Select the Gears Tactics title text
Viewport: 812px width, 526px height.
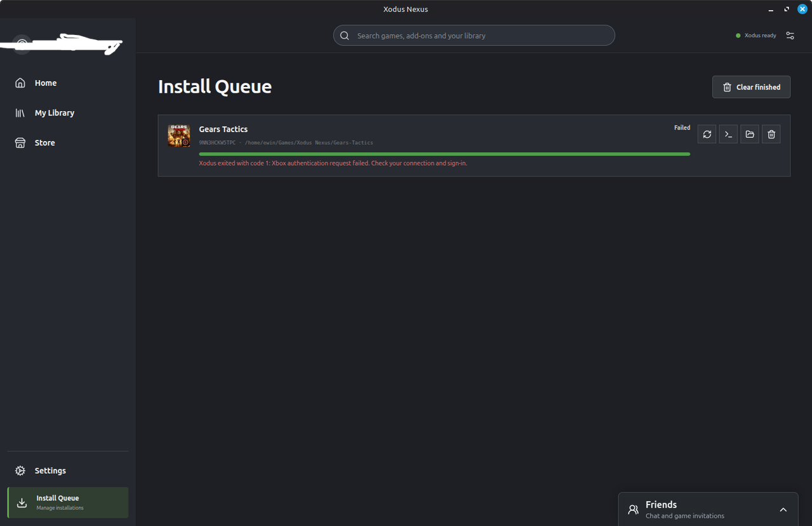point(223,129)
